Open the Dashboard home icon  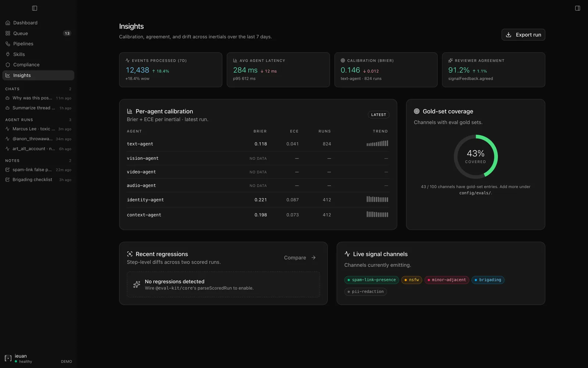pyautogui.click(x=8, y=23)
